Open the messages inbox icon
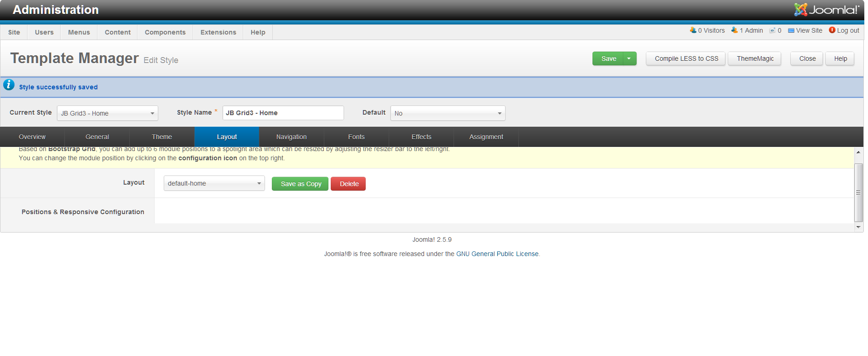This screenshot has width=868, height=356. point(772,30)
